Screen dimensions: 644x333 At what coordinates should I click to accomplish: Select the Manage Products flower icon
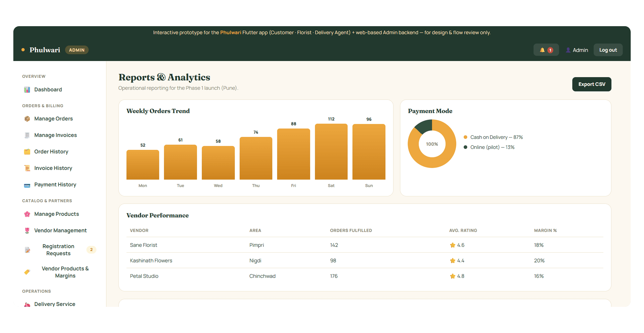coord(27,214)
